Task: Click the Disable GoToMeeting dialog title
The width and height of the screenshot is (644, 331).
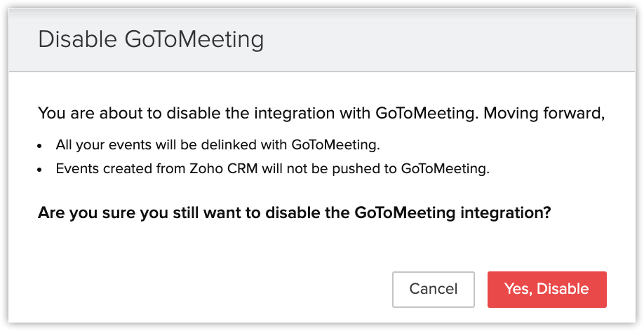Action: [151, 39]
